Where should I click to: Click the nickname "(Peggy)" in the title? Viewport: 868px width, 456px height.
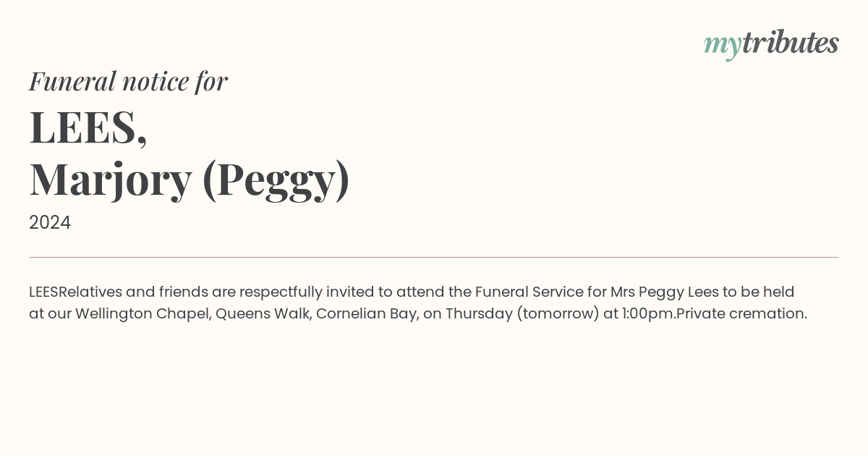tap(276, 180)
